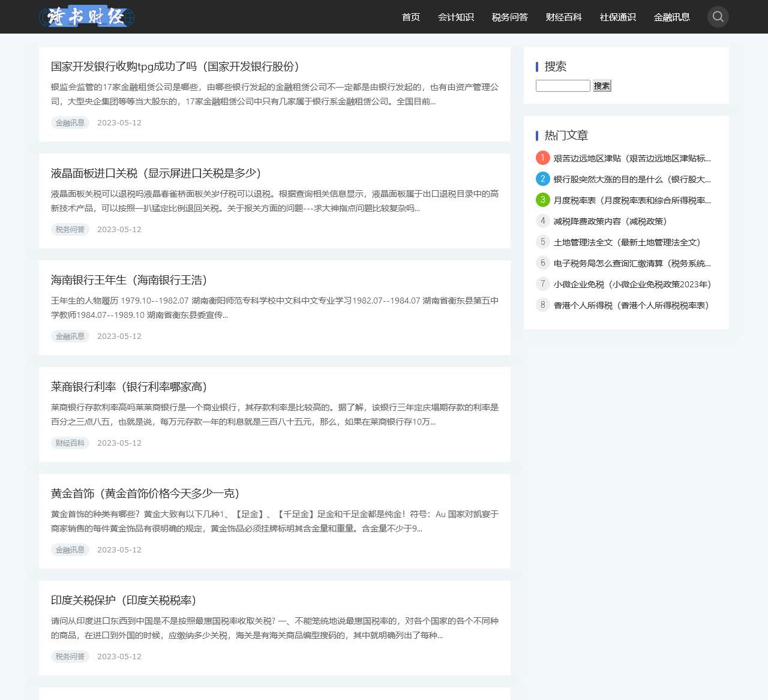Open hot article 银行股突然大涨的目的是什么
Viewport: 768px width, 700px height.
pyautogui.click(x=632, y=179)
